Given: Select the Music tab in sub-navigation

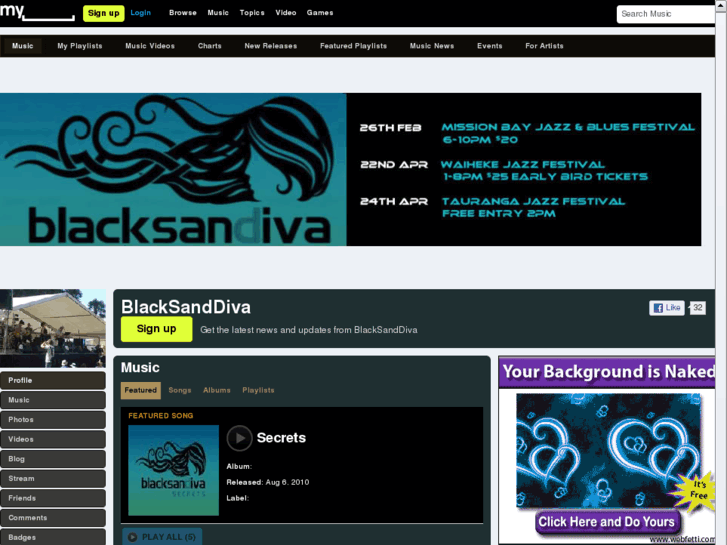Looking at the screenshot, I should point(22,46).
